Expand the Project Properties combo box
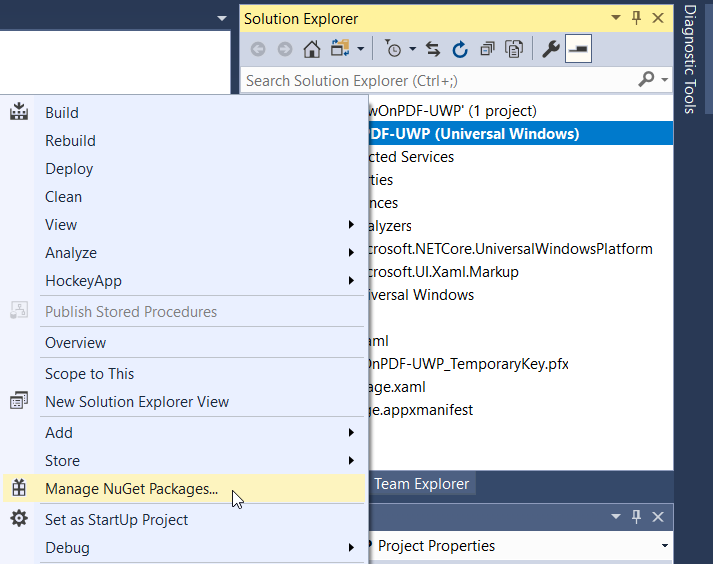The width and height of the screenshot is (713, 564). pos(664,546)
